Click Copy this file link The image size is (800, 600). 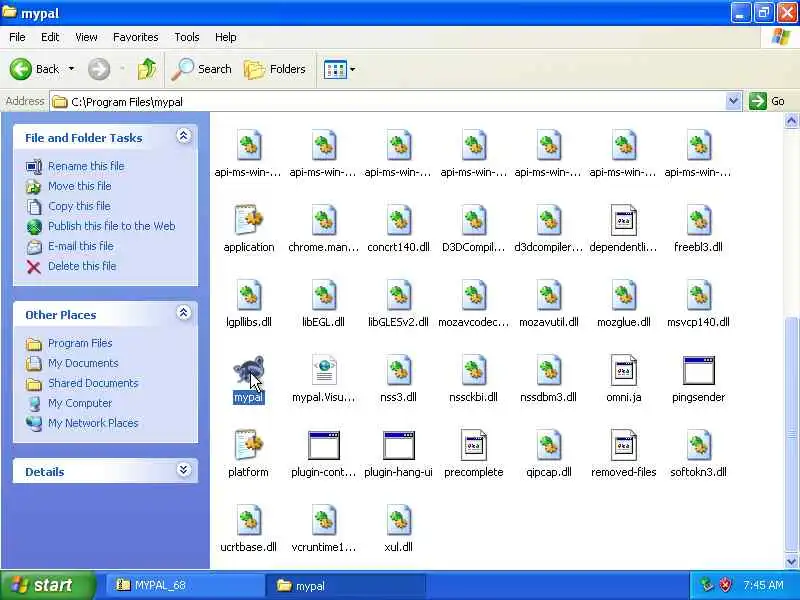coord(79,206)
